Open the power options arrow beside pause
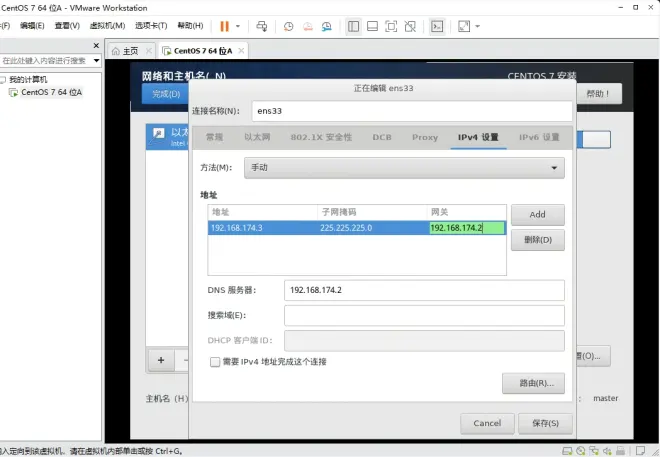Image resolution: width=660 pixels, height=457 pixels. point(238,27)
